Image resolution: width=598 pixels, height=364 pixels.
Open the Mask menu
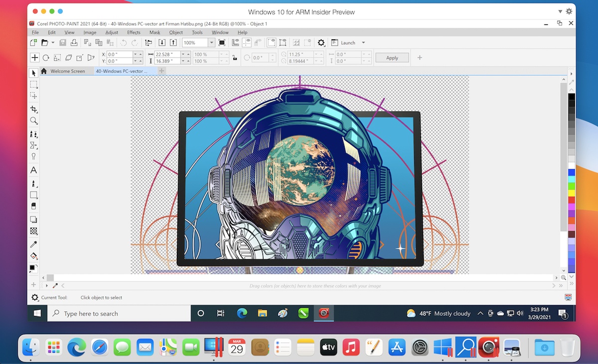point(155,32)
